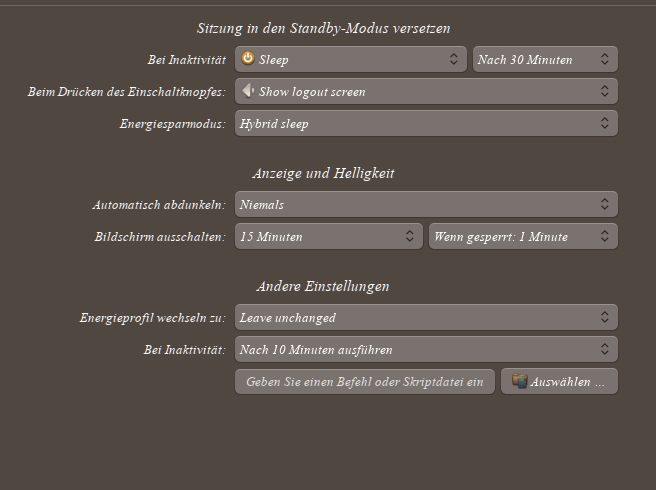
Task: Expand the "Show logout screen" dropdown
Action: [x=426, y=91]
